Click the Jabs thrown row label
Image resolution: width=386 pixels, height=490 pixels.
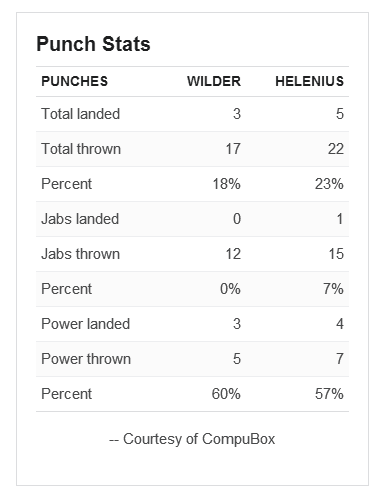pyautogui.click(x=80, y=254)
